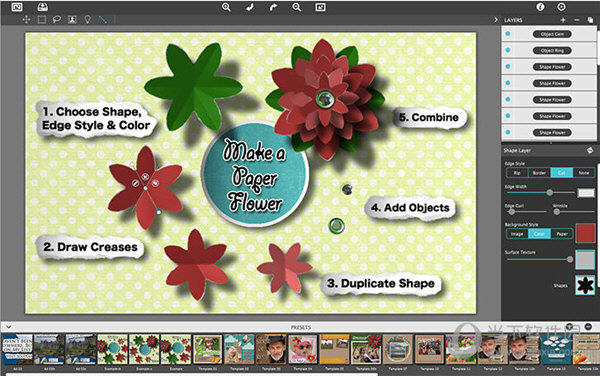Image resolution: width=600 pixels, height=376 pixels.
Task: Select the move tool icon
Action: coord(26,20)
